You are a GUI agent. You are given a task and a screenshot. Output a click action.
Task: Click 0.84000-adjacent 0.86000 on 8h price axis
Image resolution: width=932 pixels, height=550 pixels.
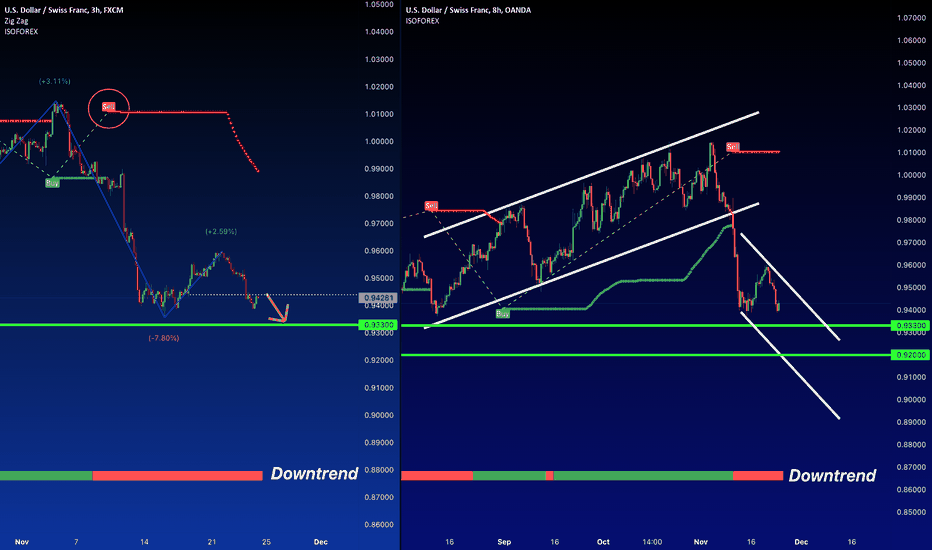click(x=911, y=489)
